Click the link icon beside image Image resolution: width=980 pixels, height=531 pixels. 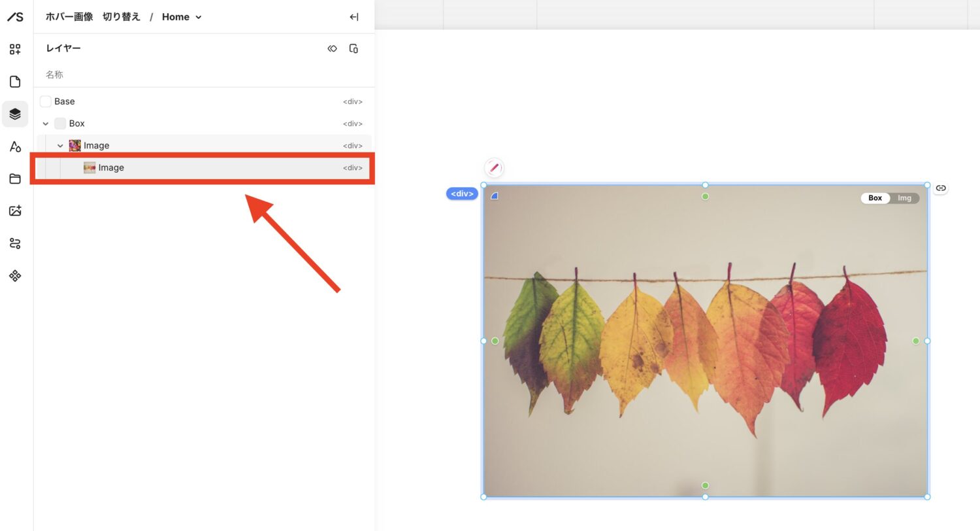pos(940,188)
